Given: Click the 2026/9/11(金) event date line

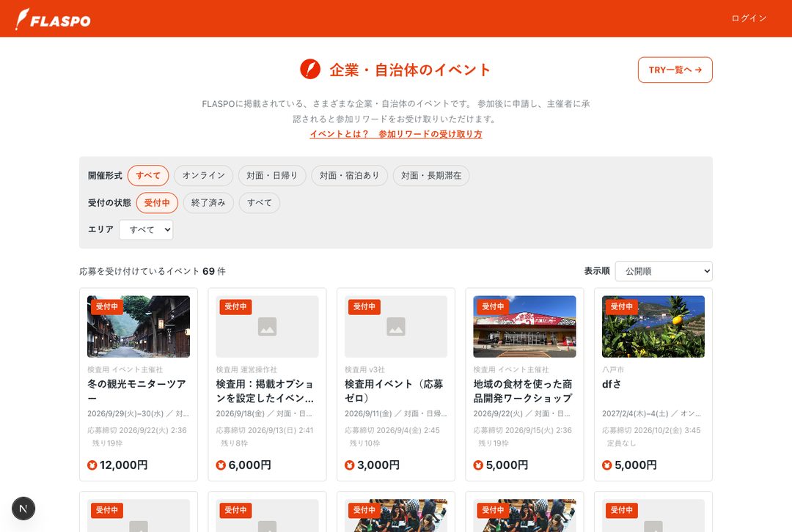Looking at the screenshot, I should [396, 414].
